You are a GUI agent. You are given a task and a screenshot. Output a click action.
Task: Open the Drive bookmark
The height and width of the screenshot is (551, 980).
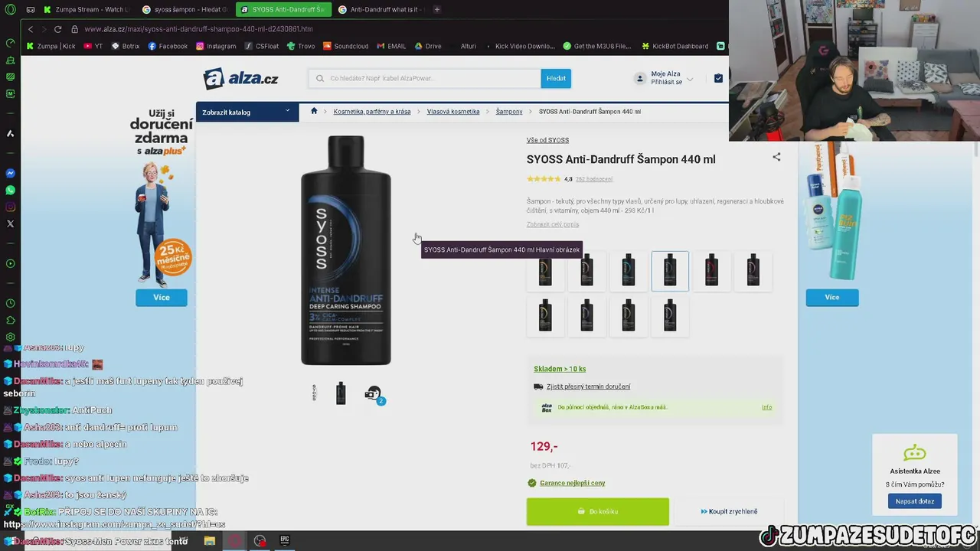[x=428, y=46]
